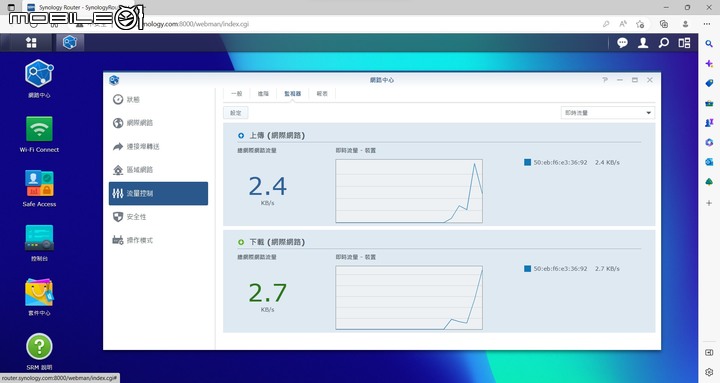Open the Microsoft 365 icon in Edge sidebar

point(709,142)
